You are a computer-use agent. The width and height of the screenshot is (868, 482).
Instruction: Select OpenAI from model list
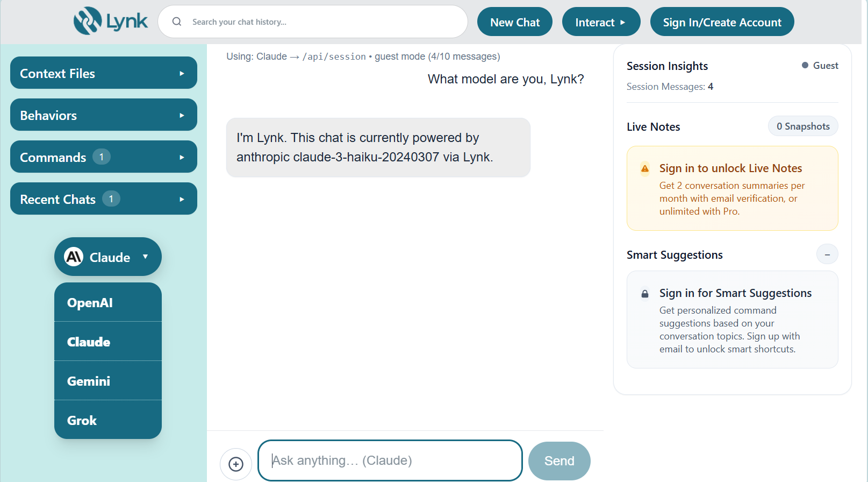[108, 302]
